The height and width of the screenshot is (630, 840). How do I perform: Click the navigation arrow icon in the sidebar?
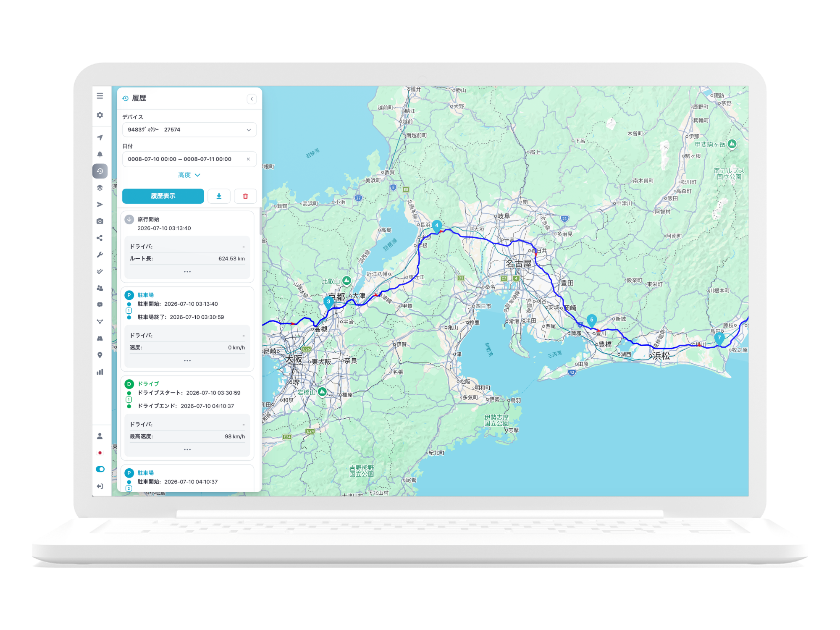point(100,137)
